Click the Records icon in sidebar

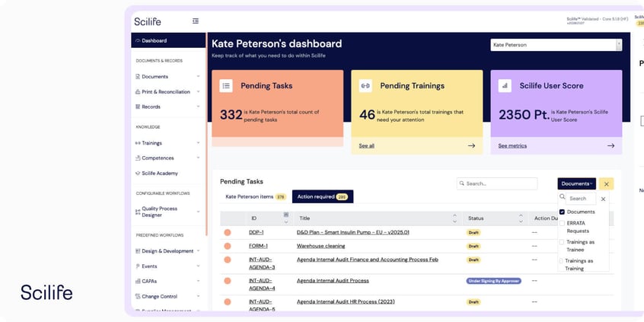pos(138,107)
